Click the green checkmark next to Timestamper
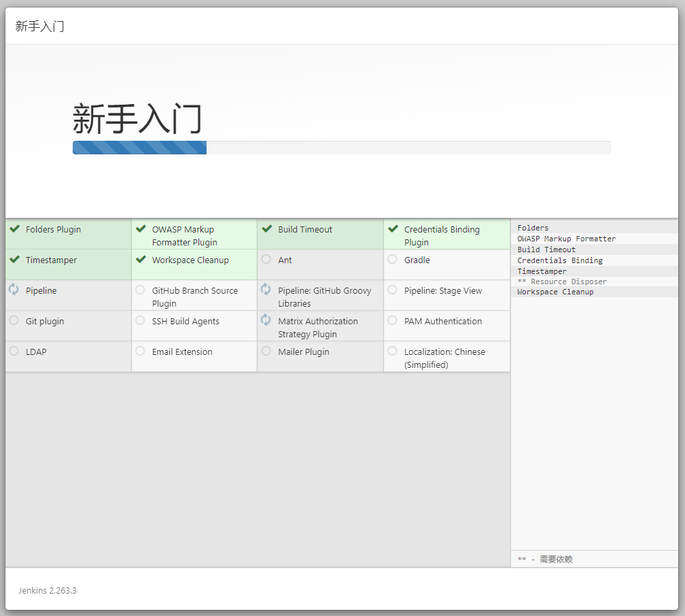The image size is (685, 616). point(15,259)
